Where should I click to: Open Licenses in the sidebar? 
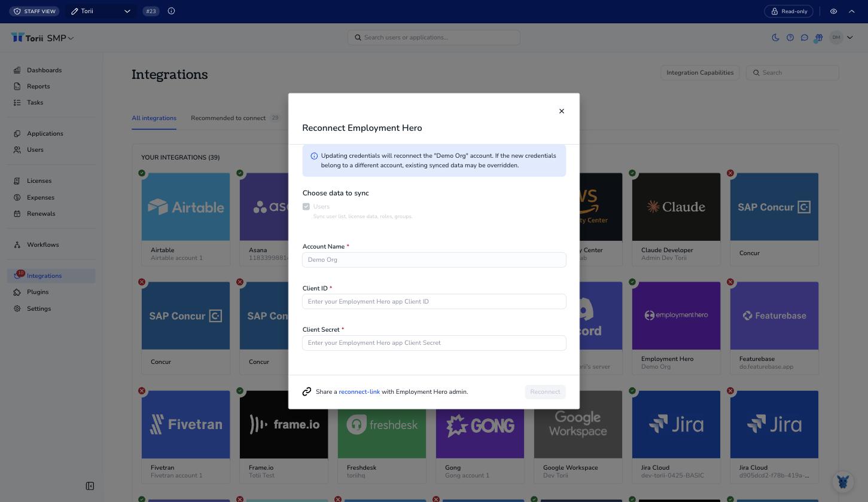point(51,181)
